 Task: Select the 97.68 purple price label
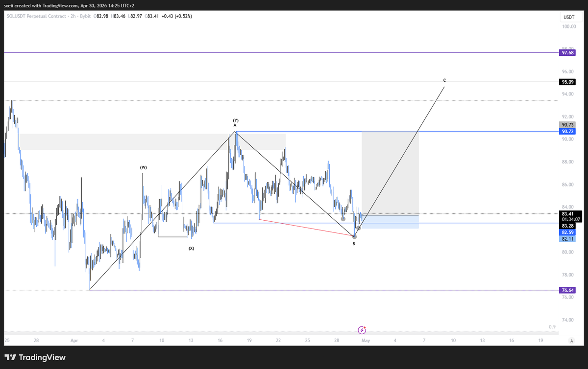(568, 52)
